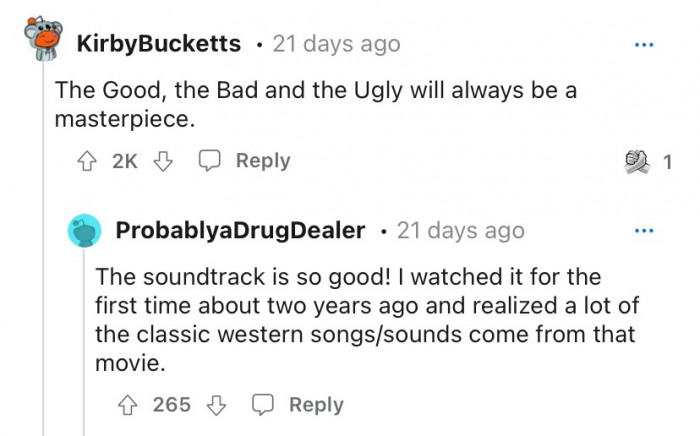Open more options for KirbyBucketts' comment
This screenshot has height=436, width=700.
[x=645, y=45]
